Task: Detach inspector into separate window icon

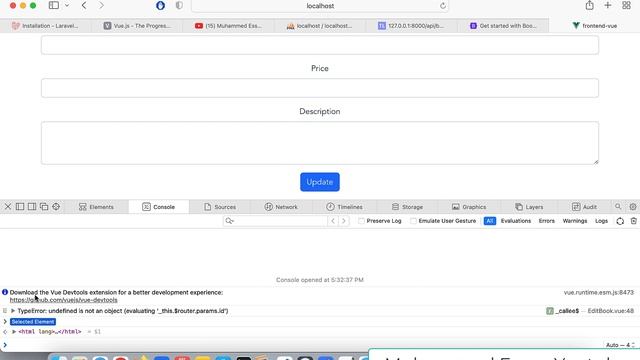Action: [44, 207]
